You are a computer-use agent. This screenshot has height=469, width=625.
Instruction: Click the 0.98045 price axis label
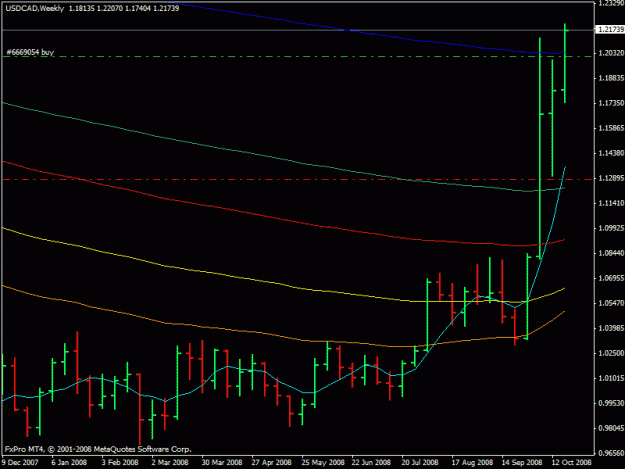(611, 428)
